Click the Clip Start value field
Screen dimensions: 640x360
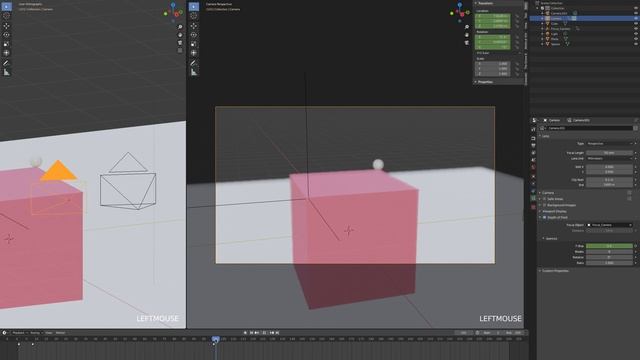(609, 180)
